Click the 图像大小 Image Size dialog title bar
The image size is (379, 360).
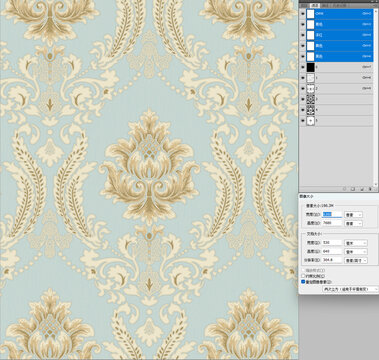[338, 196]
